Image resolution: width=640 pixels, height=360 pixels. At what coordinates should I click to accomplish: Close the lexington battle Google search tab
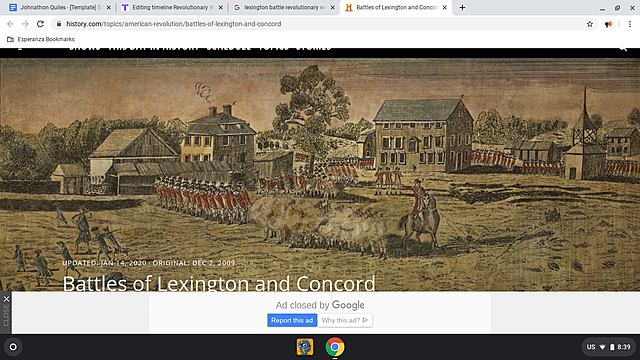coord(332,7)
